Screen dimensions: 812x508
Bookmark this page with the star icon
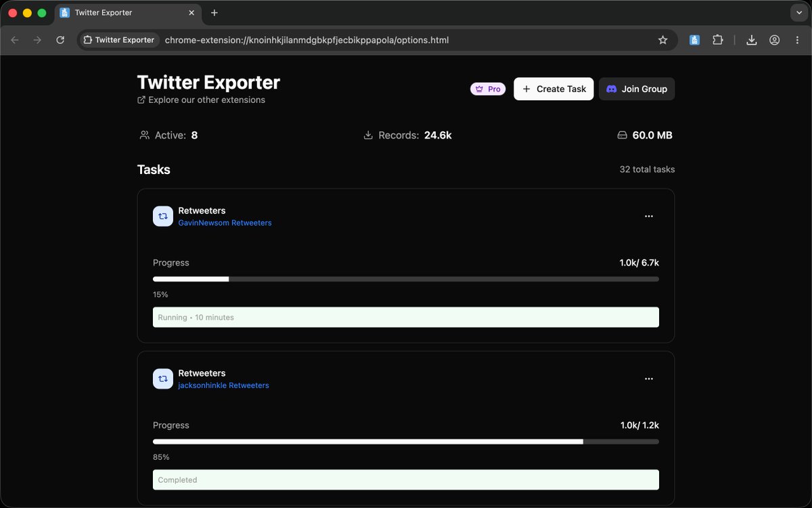point(663,40)
